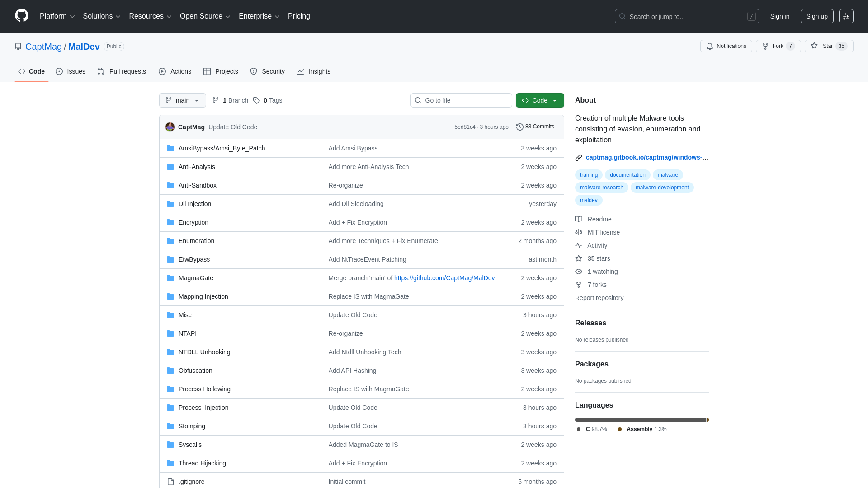Open the MagmaGate folder
Viewport: 868px width, 488px height.
tap(196, 278)
